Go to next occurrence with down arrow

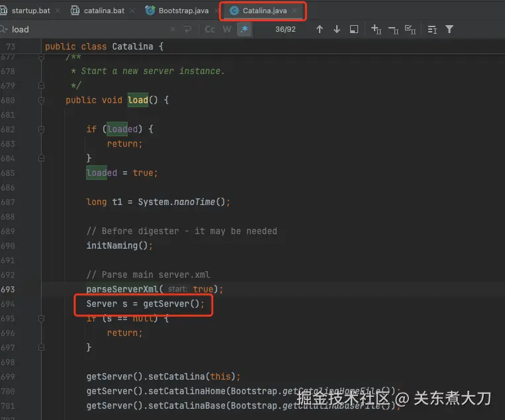click(x=337, y=29)
